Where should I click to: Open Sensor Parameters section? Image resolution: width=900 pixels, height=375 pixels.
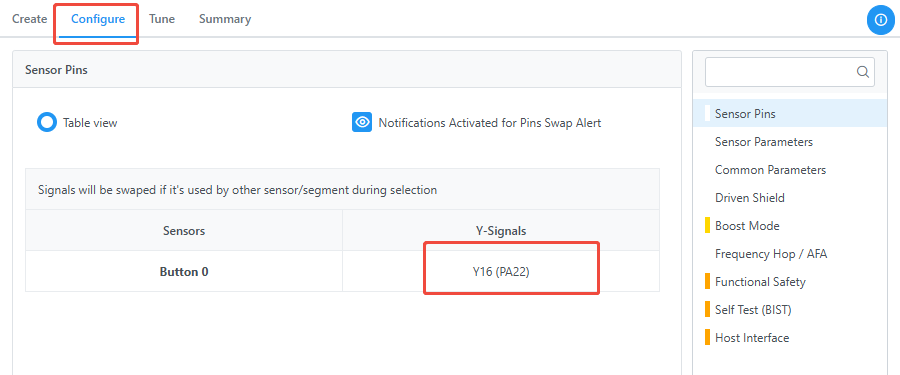[790, 142]
